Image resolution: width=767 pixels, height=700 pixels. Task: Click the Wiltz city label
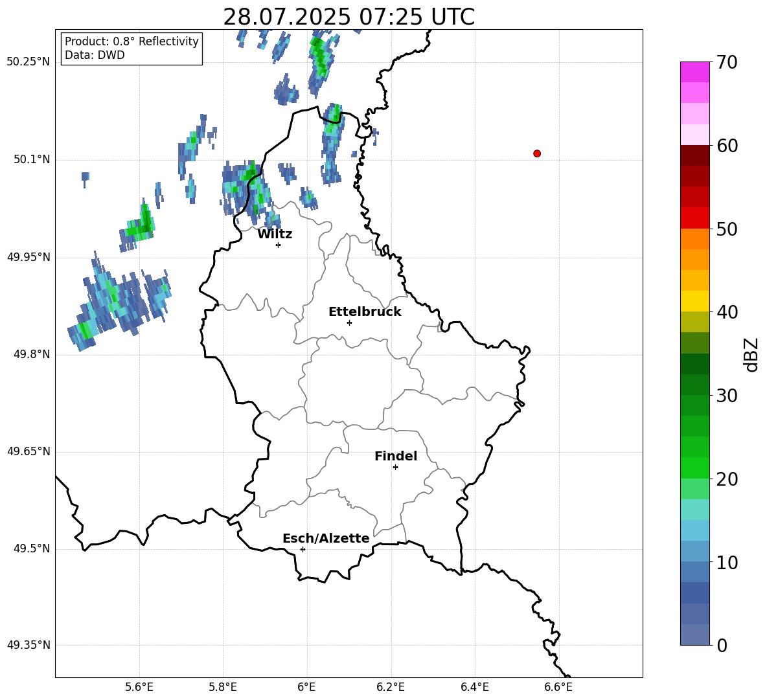point(275,234)
